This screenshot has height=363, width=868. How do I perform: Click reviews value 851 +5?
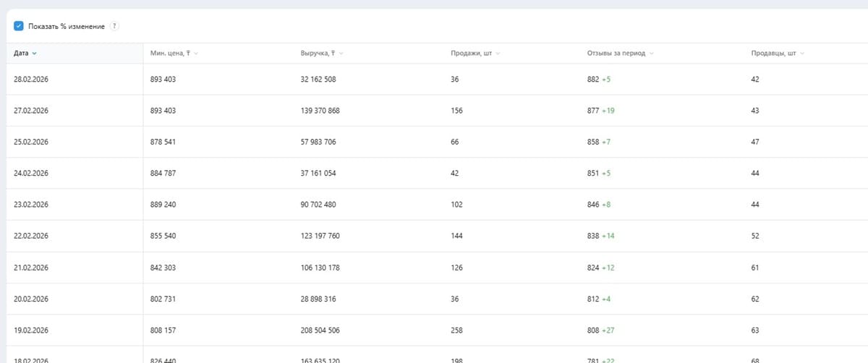coord(599,174)
